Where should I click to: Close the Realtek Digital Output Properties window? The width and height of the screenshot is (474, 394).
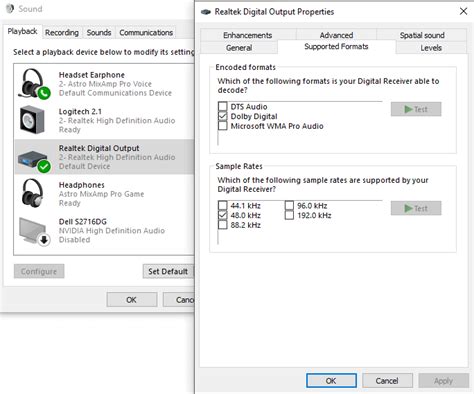click(x=463, y=11)
